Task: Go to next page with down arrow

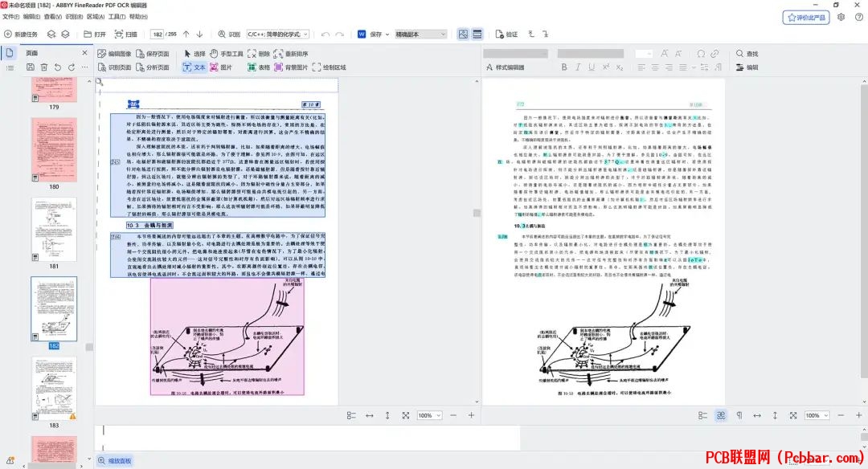Action: (x=200, y=35)
